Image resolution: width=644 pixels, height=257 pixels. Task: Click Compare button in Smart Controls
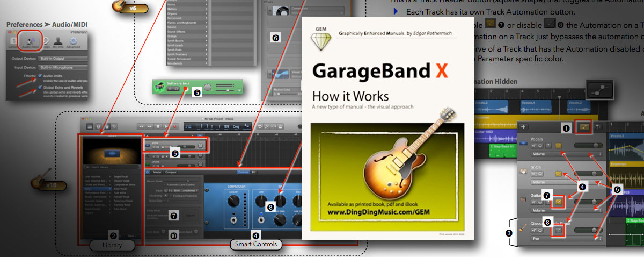coord(171,172)
